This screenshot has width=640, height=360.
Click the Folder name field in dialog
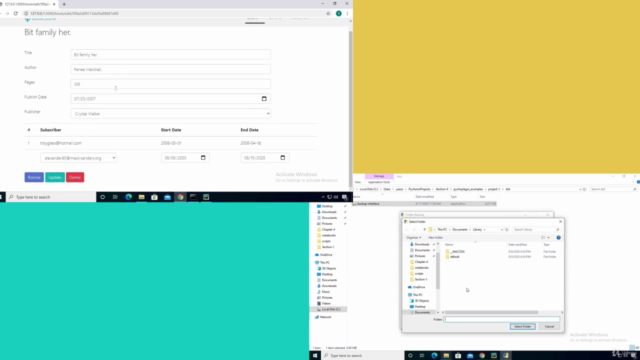[502, 319]
